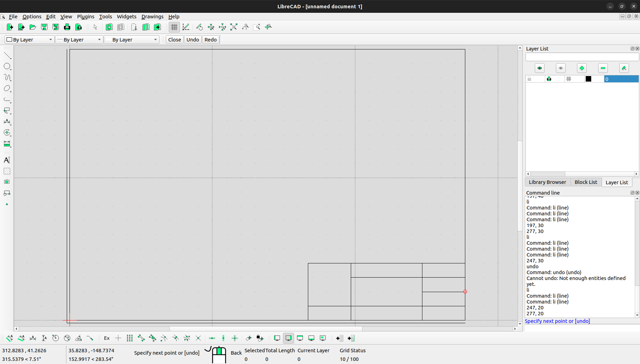Viewport: 640px width, 364px height.
Task: Click the Save As icon
Action: pos(55,27)
